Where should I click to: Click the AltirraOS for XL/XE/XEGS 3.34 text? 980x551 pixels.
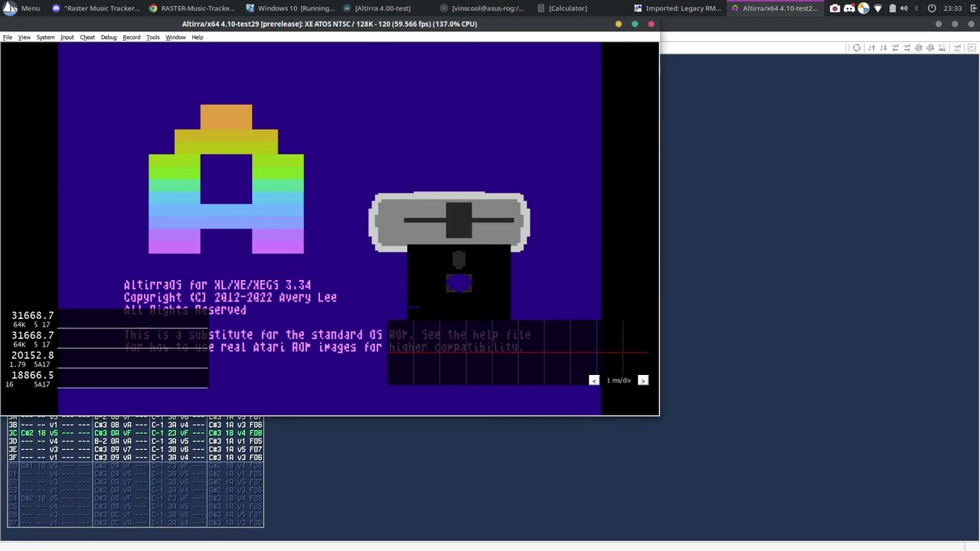coord(217,285)
